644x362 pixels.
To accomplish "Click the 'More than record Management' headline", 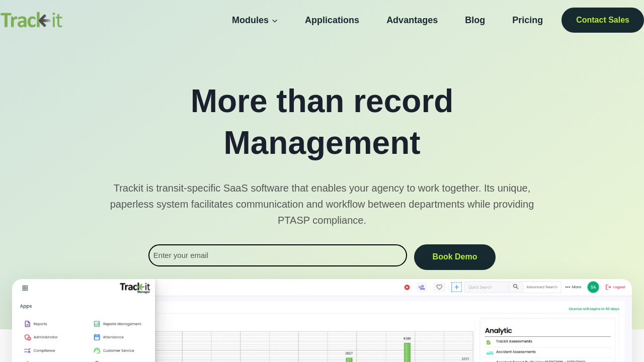I will (322, 122).
